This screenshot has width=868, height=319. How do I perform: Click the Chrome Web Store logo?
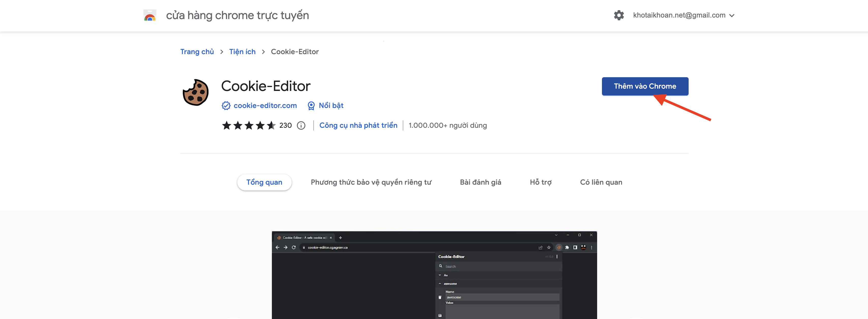150,15
